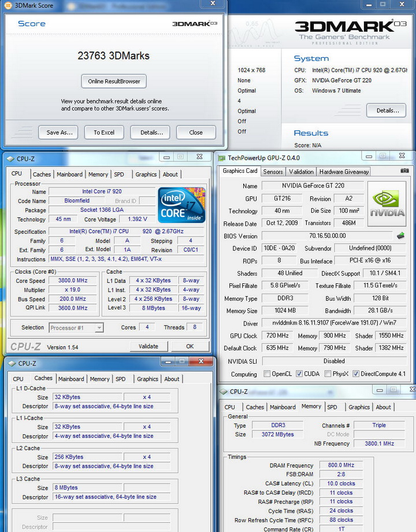Image resolution: width=416 pixels, height=532 pixels.
Task: Export the score with the To Excel button
Action: tap(104, 132)
